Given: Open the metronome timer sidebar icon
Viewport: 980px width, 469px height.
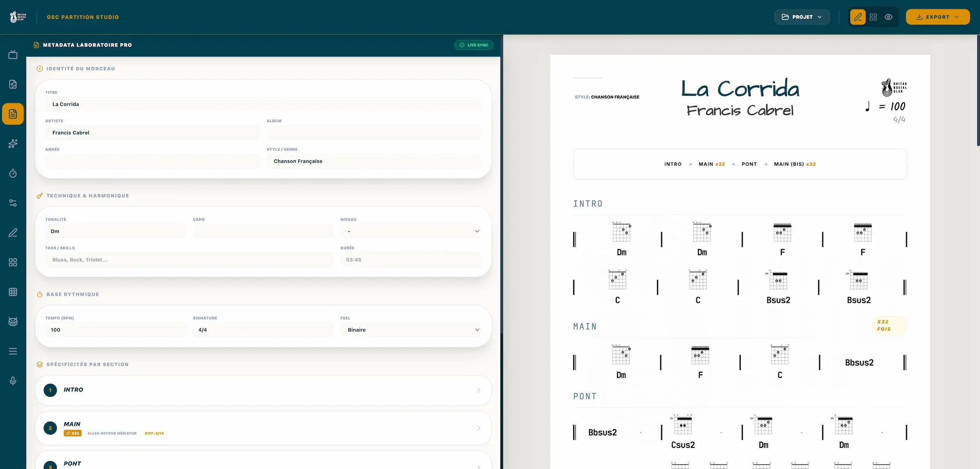Looking at the screenshot, I should tap(13, 173).
